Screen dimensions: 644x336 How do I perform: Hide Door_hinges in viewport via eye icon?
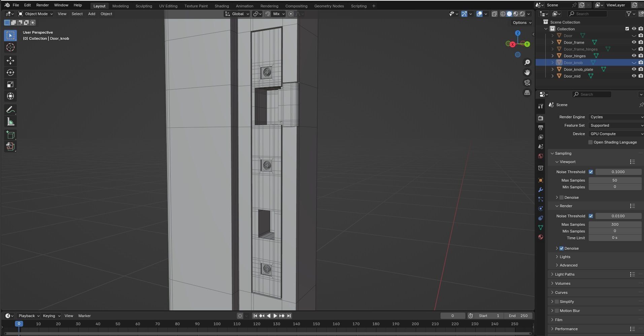(634, 56)
